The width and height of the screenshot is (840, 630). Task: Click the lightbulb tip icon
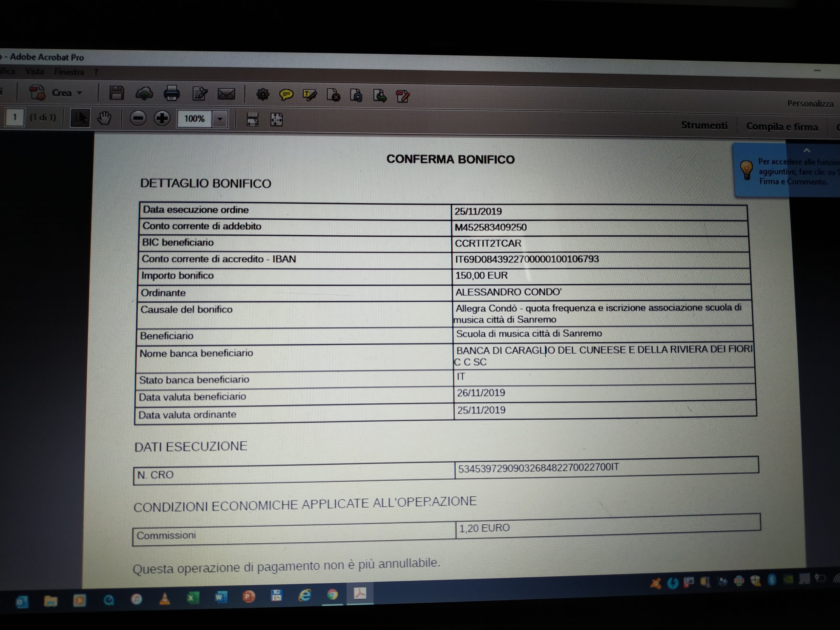[746, 170]
